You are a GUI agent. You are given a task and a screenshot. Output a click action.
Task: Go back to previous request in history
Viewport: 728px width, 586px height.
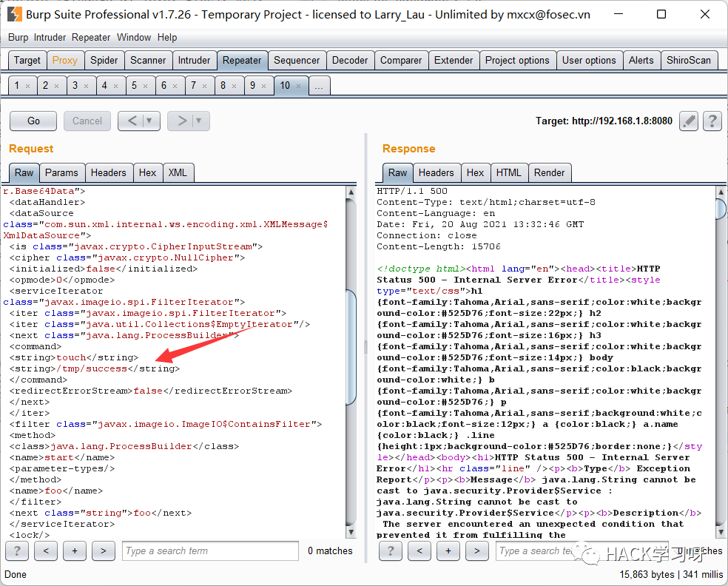coord(132,121)
